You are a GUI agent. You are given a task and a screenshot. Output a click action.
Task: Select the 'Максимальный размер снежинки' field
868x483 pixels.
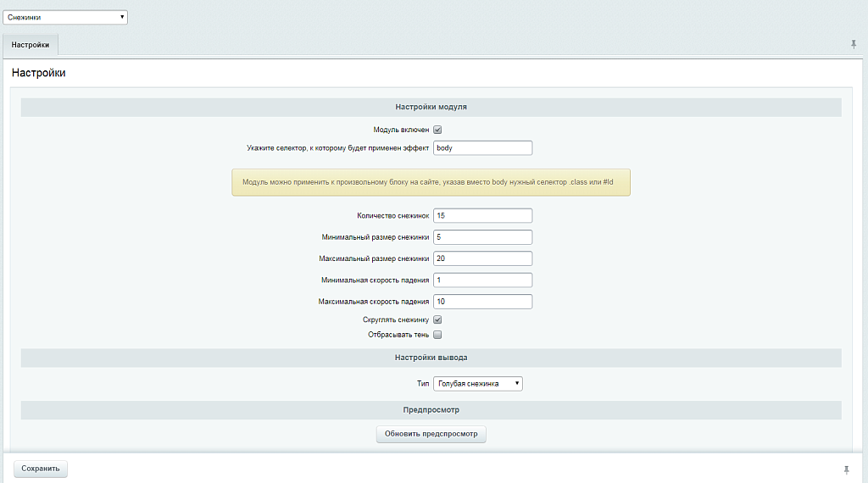tap(482, 258)
